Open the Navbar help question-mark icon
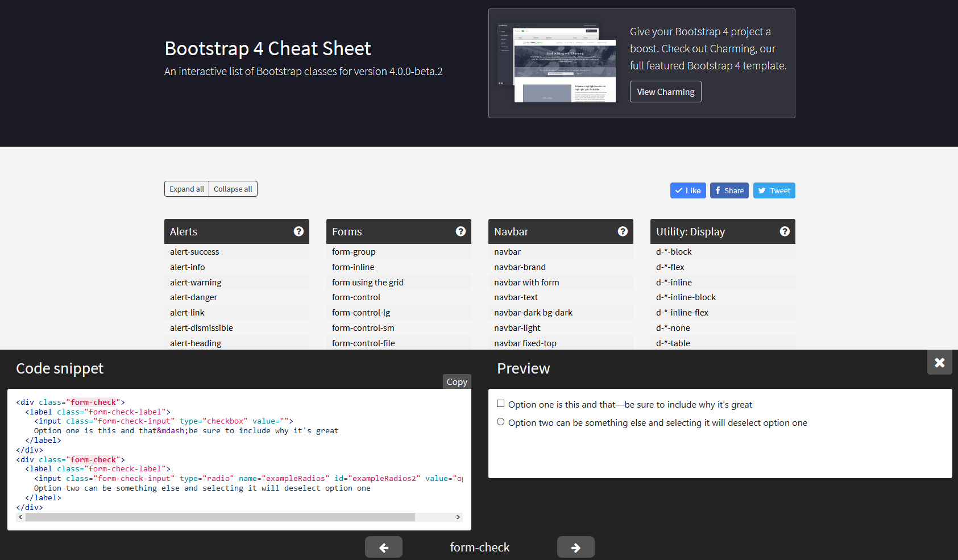 tap(623, 231)
